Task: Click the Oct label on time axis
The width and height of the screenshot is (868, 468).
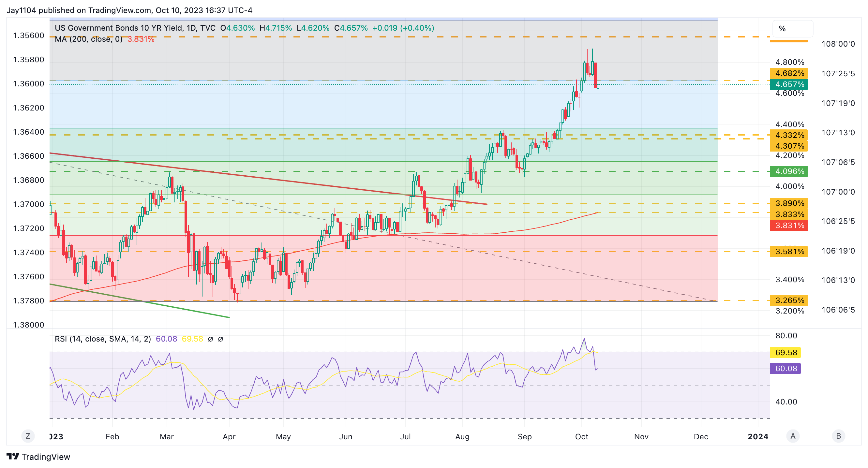Action: [x=582, y=437]
